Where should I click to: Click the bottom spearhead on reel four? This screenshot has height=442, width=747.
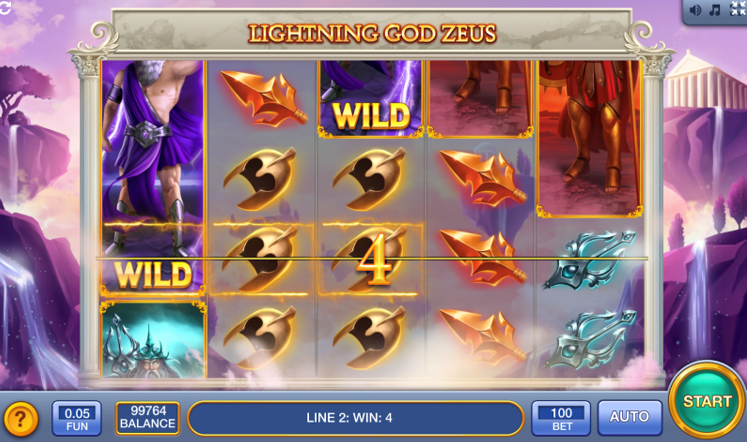[481, 336]
